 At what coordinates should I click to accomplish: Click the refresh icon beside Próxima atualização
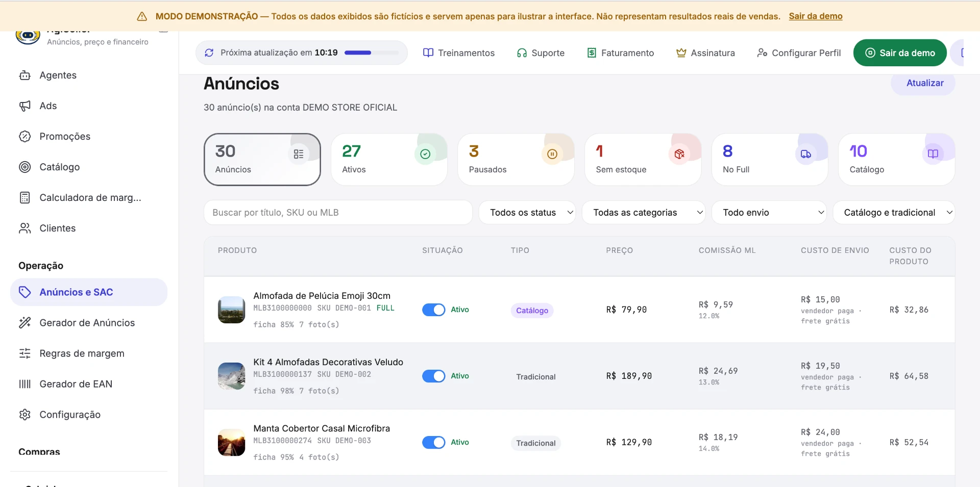(x=209, y=53)
